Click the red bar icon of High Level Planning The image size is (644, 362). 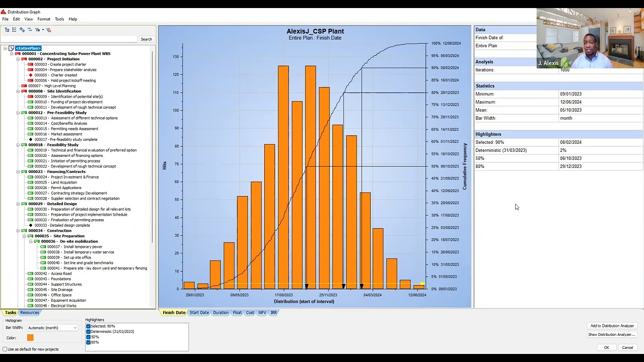point(24,86)
